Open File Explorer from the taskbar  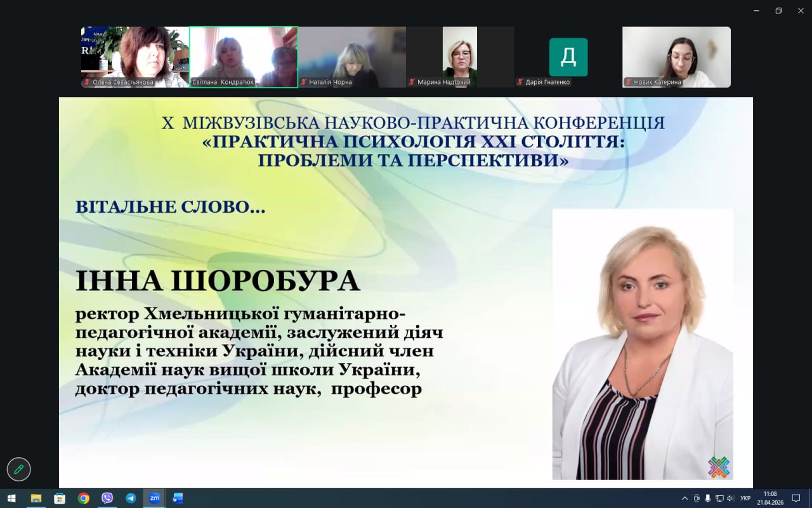(x=36, y=498)
